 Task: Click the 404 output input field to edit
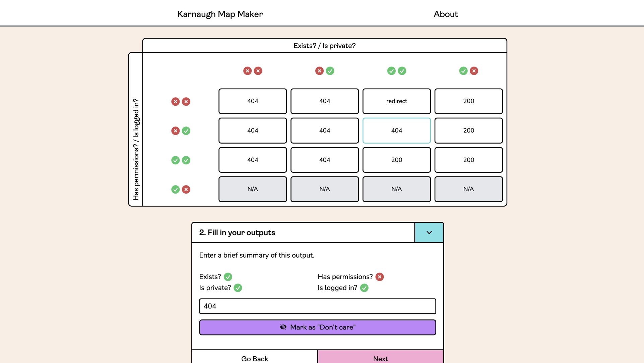(x=317, y=306)
